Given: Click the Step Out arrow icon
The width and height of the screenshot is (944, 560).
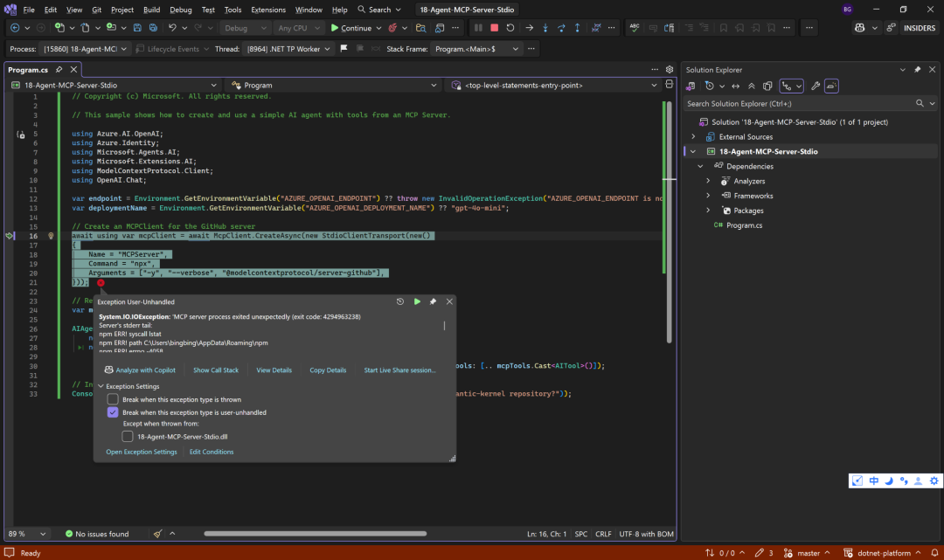Looking at the screenshot, I should pyautogui.click(x=578, y=28).
